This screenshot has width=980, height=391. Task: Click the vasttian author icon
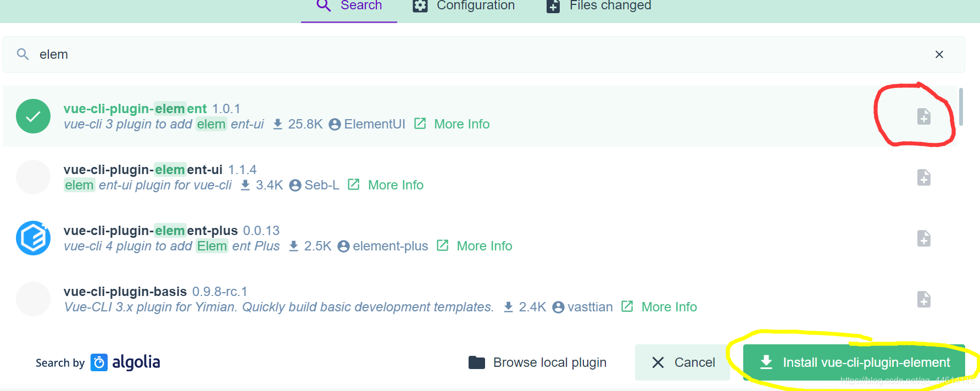pos(558,308)
